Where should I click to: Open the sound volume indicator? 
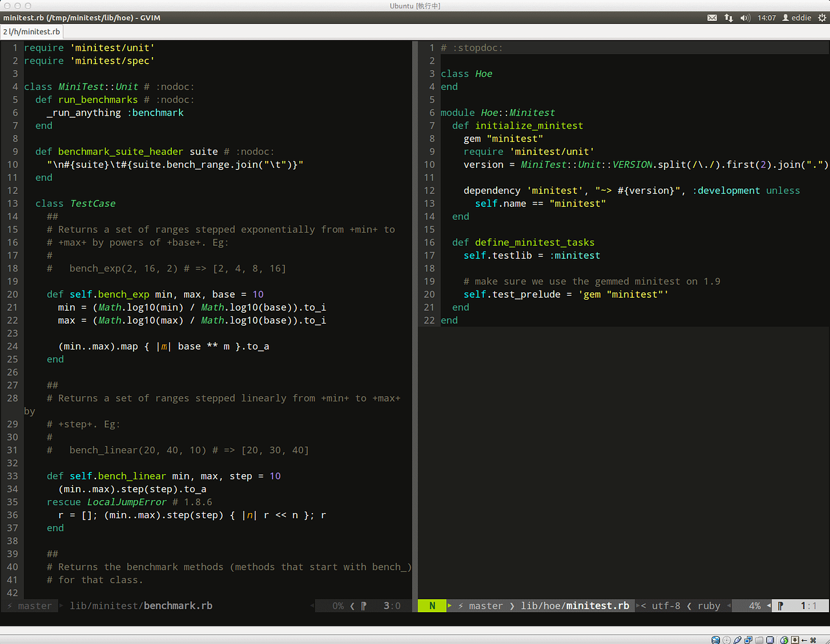pyautogui.click(x=745, y=18)
